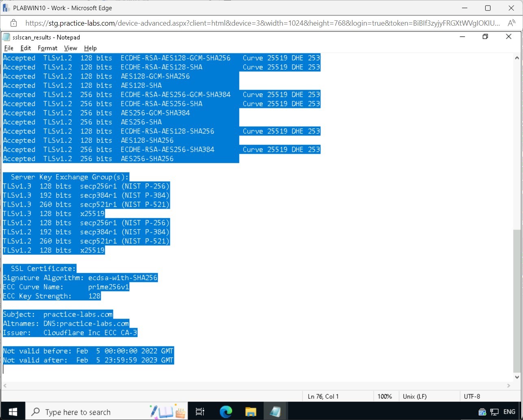Screen dimensions: 523x420
Task: Open the Help menu in Notepad
Action: (90, 48)
